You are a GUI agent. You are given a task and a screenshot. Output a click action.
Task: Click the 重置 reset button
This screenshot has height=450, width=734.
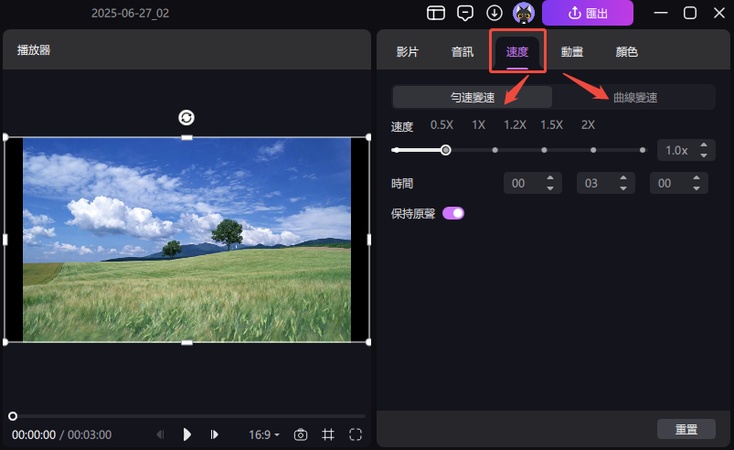click(686, 429)
